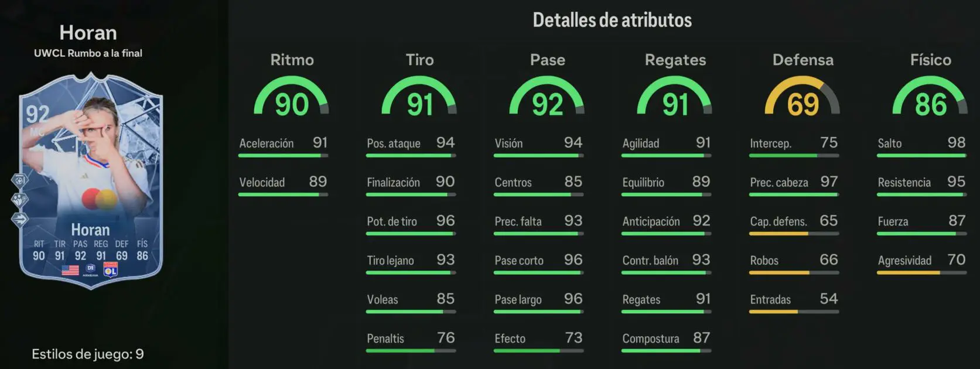The width and height of the screenshot is (980, 369).
Task: Select the Agresividad 70 attribute row
Action: click(921, 263)
